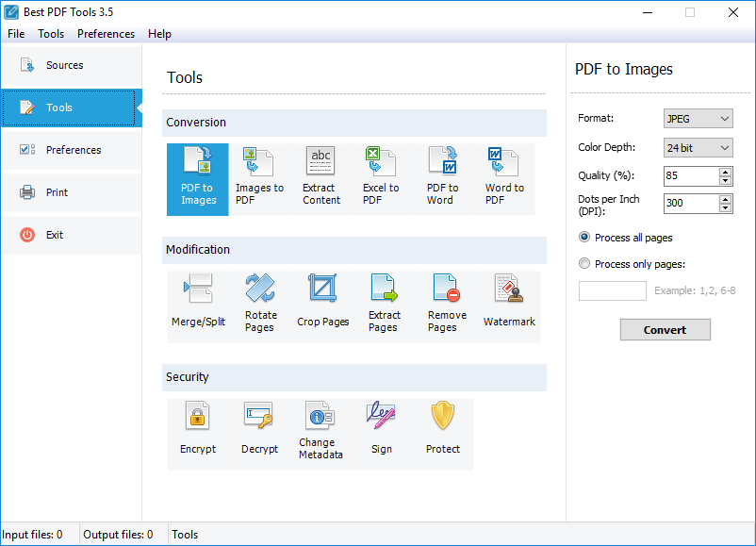Open the Sources sidebar panel
The height and width of the screenshot is (546, 756).
tap(71, 65)
